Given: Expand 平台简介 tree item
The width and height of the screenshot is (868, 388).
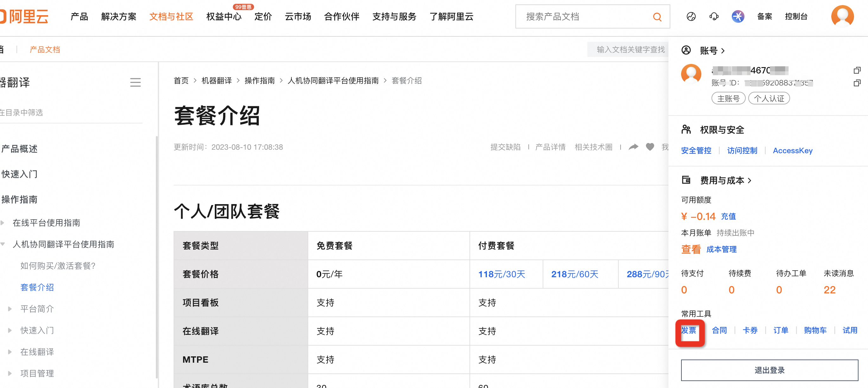Looking at the screenshot, I should [x=10, y=309].
